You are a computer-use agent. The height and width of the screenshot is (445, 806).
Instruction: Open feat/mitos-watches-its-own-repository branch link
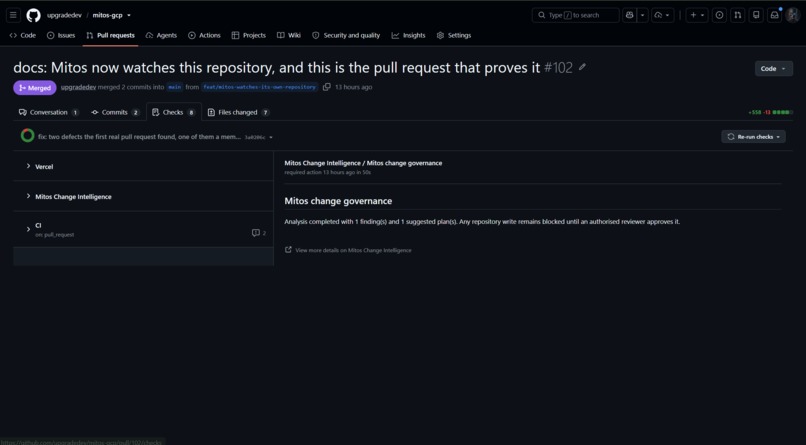(260, 87)
